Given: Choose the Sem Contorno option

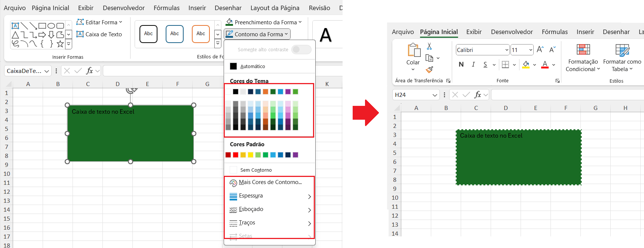Looking at the screenshot, I should click(x=256, y=170).
